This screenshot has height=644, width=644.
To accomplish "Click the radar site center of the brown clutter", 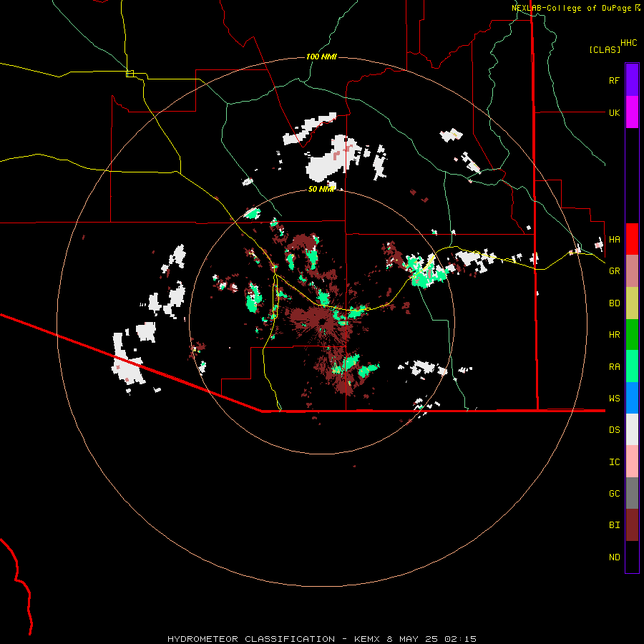I will (321, 321).
